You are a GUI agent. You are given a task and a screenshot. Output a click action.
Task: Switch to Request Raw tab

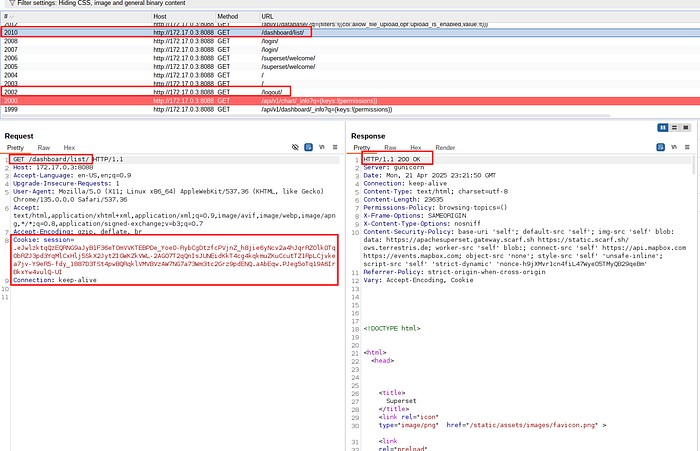click(x=44, y=148)
